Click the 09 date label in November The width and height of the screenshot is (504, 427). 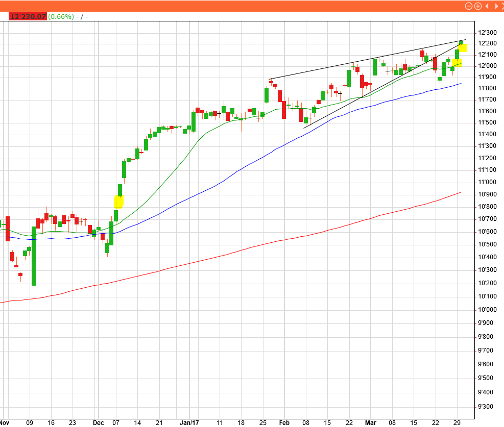coord(30,423)
